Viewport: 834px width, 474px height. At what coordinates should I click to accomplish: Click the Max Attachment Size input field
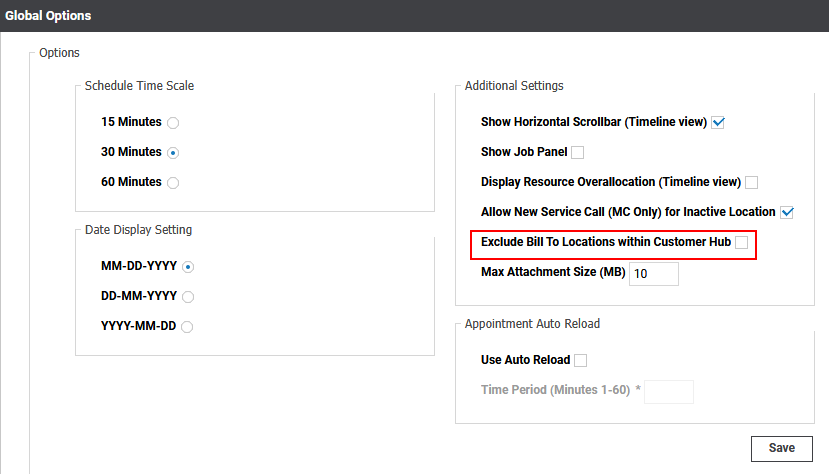tap(654, 274)
